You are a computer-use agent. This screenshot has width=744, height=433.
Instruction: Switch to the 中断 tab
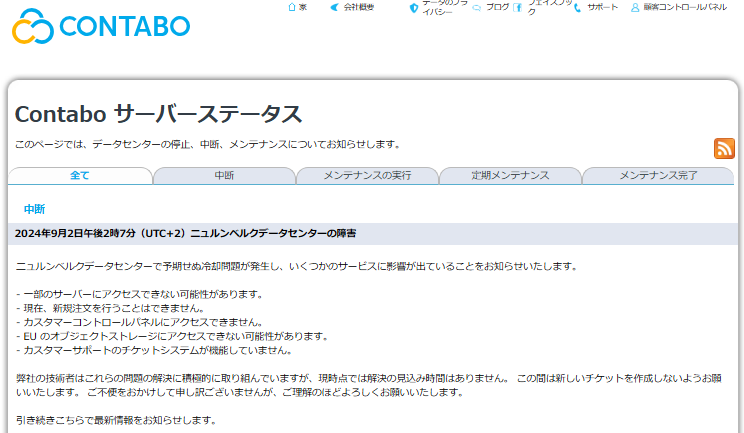[224, 175]
